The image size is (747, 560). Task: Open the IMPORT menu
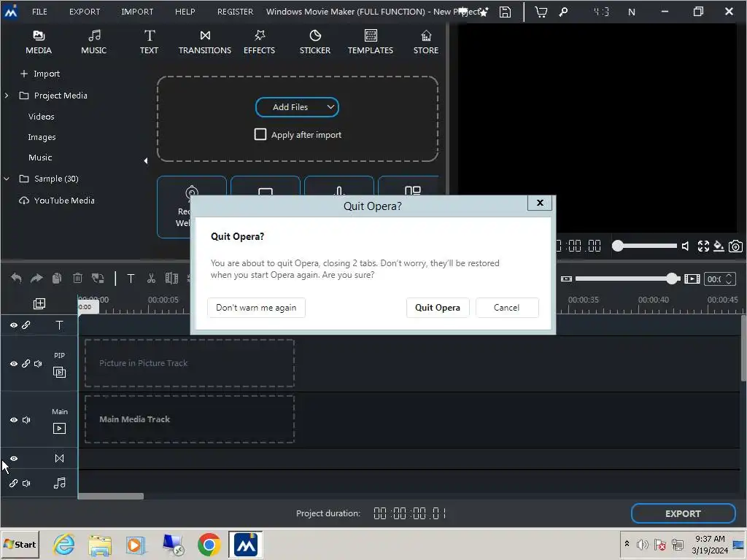click(137, 12)
